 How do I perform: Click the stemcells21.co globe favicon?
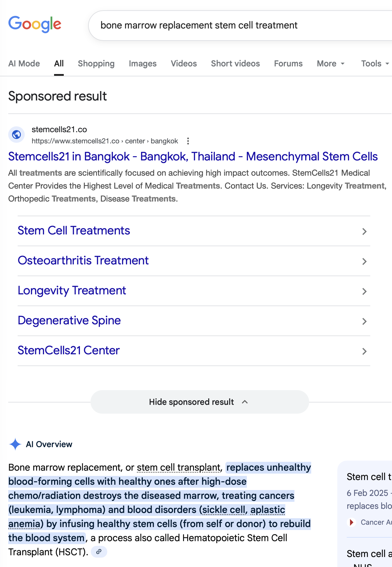16,135
